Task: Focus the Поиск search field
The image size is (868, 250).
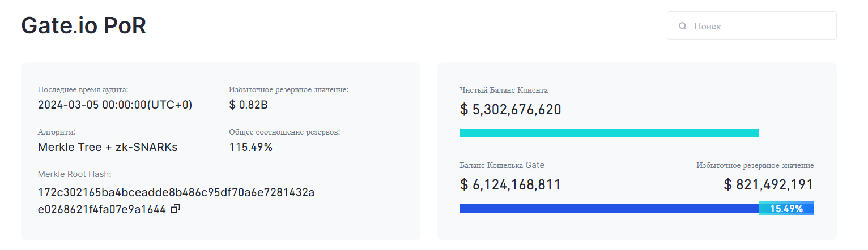Action: 751,26
